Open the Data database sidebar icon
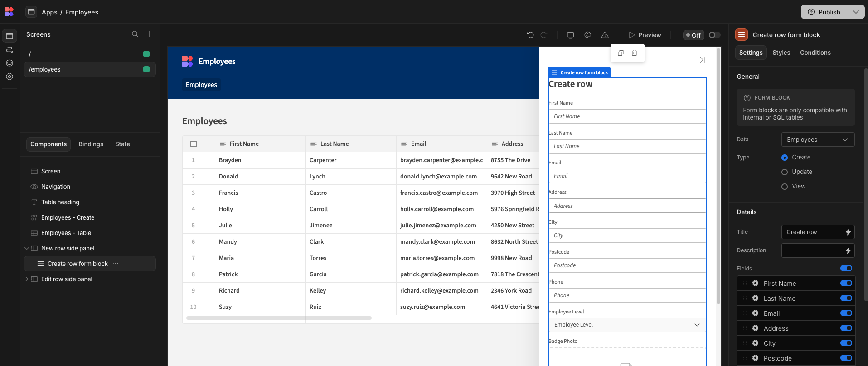 [10, 63]
